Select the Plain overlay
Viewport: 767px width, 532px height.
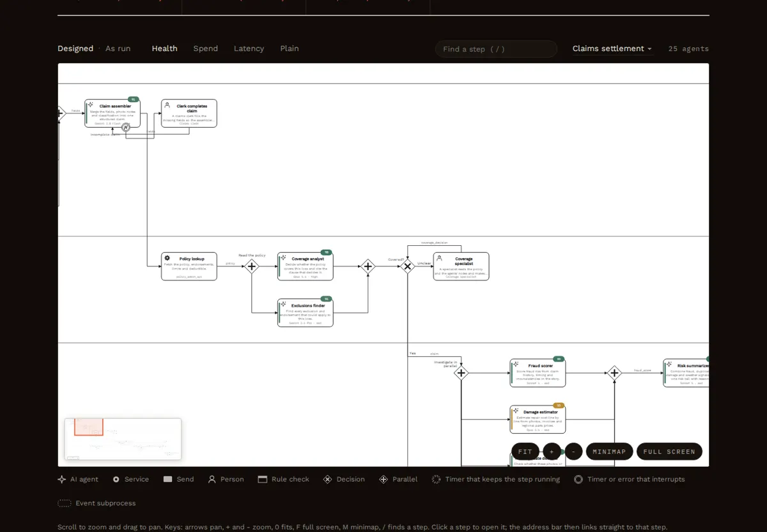(x=290, y=49)
